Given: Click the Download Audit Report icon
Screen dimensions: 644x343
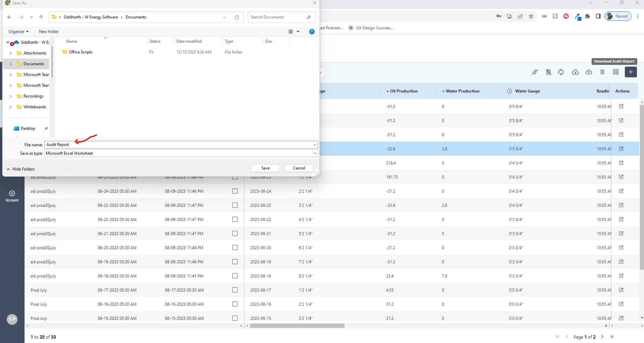Looking at the screenshot, I should pos(615,72).
